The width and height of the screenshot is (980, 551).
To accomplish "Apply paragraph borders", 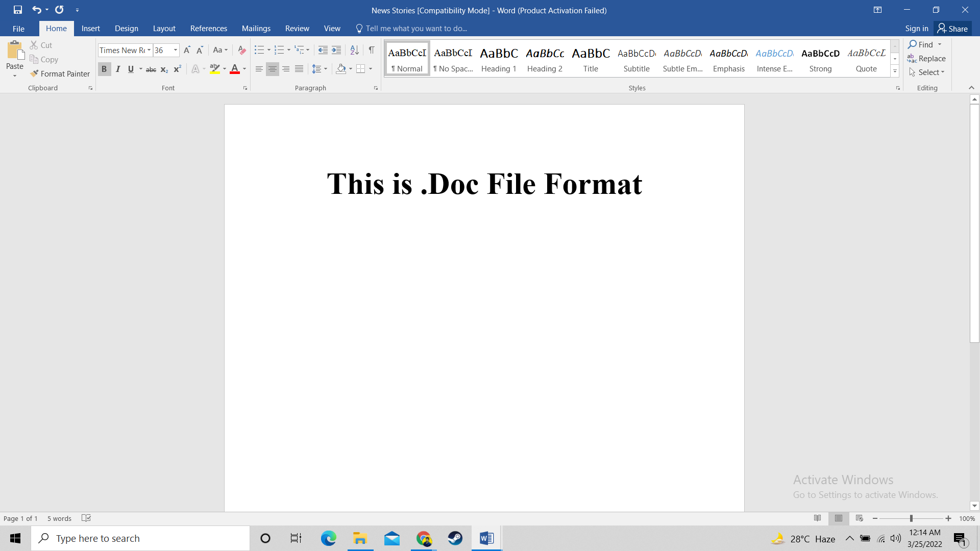I will (x=361, y=69).
